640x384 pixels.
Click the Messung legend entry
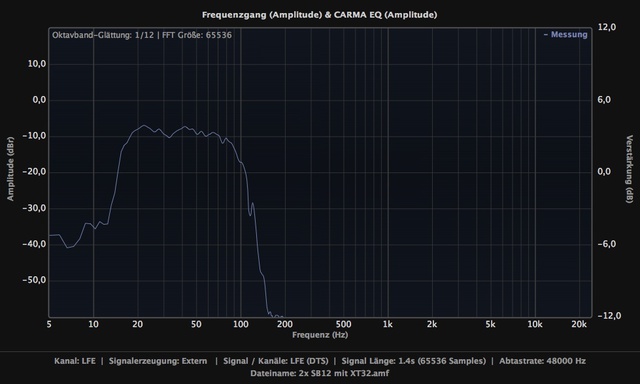point(565,35)
